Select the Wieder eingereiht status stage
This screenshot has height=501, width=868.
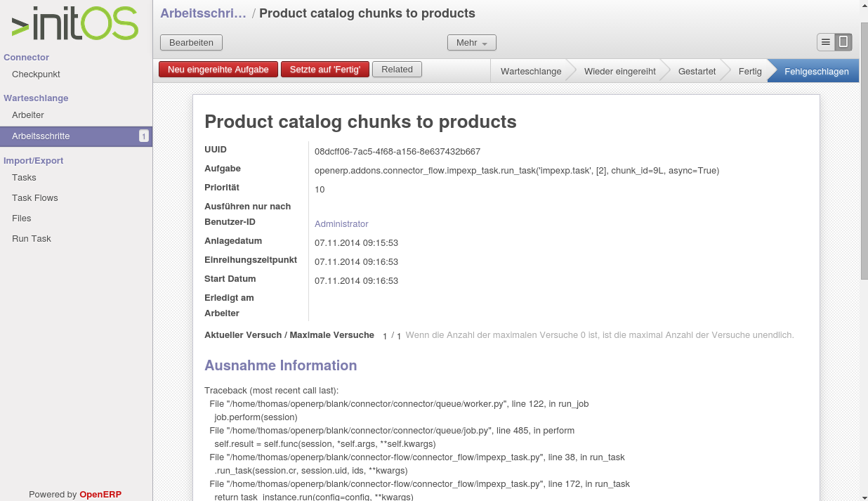pos(620,71)
